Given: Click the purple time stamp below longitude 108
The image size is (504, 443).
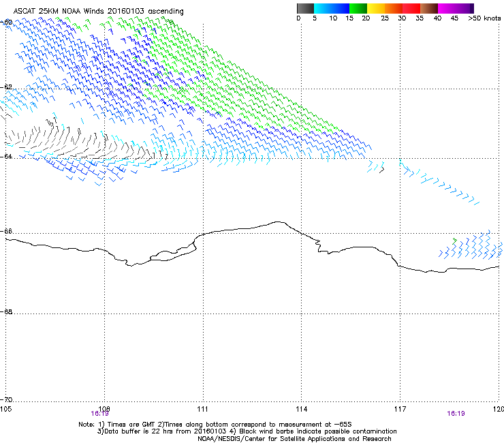Looking at the screenshot, I should tap(99, 414).
